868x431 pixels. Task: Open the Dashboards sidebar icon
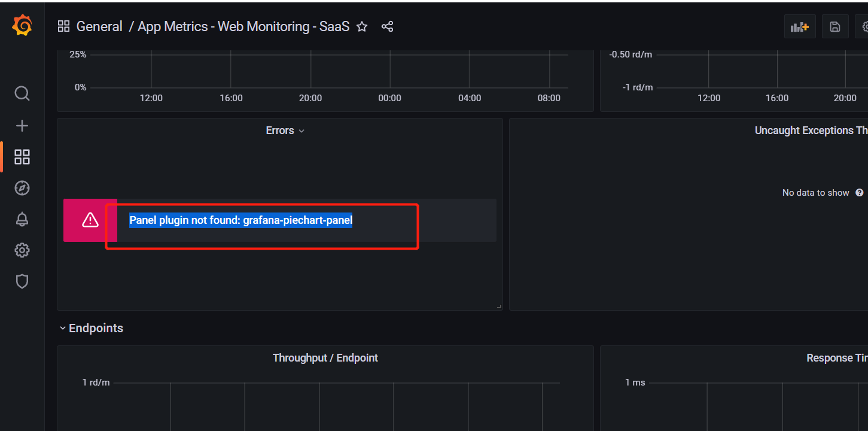pyautogui.click(x=22, y=156)
